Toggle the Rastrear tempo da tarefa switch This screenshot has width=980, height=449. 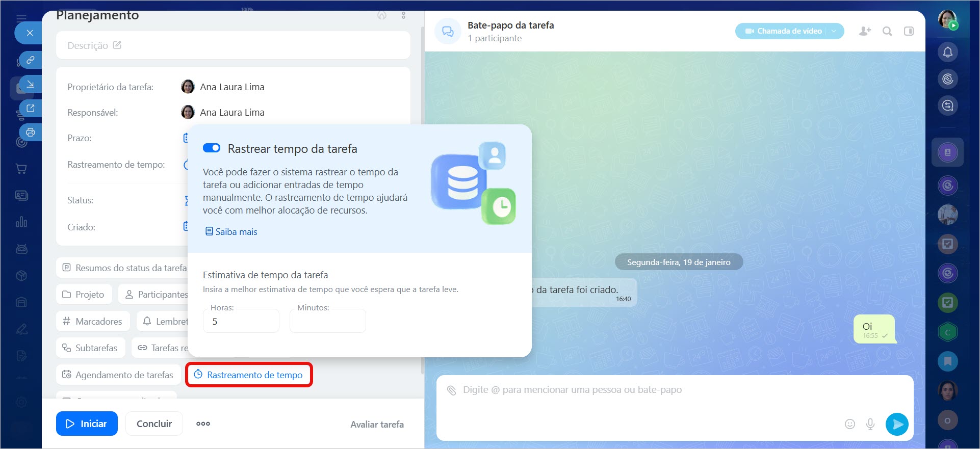click(x=212, y=148)
